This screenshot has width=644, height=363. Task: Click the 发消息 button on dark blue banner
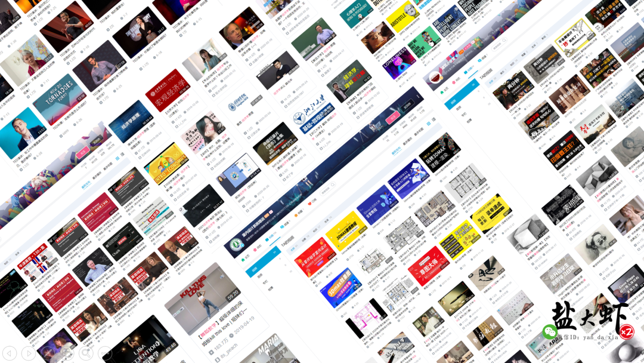coord(407,105)
